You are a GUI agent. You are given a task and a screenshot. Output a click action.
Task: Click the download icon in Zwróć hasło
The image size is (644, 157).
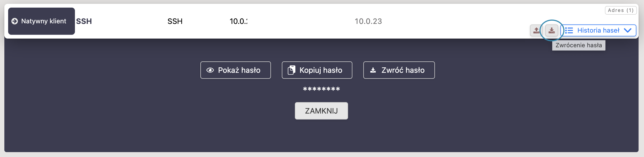click(373, 70)
